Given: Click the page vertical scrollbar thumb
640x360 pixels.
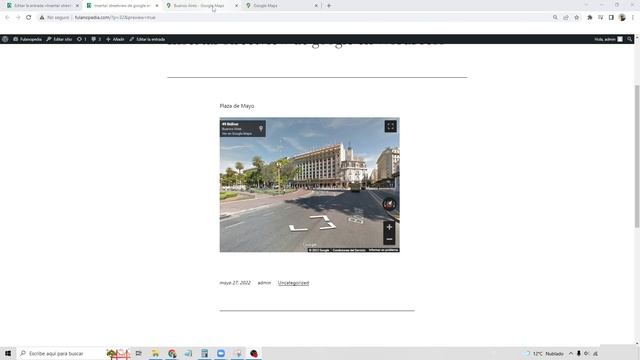Looking at the screenshot, I should [x=637, y=156].
